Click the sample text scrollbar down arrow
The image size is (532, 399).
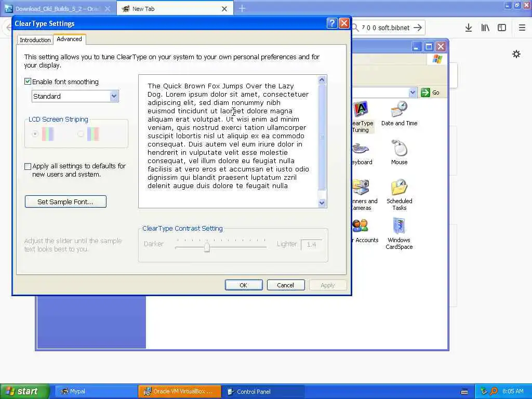pyautogui.click(x=322, y=203)
